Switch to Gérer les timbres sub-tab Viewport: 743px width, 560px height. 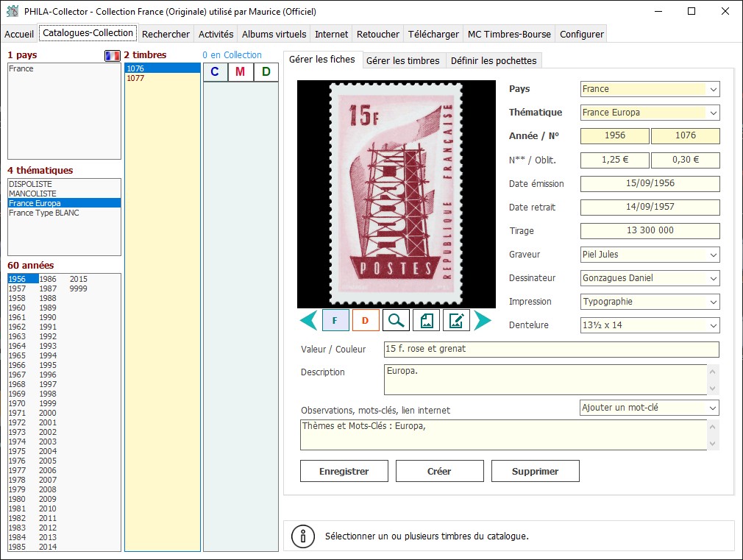tap(403, 60)
